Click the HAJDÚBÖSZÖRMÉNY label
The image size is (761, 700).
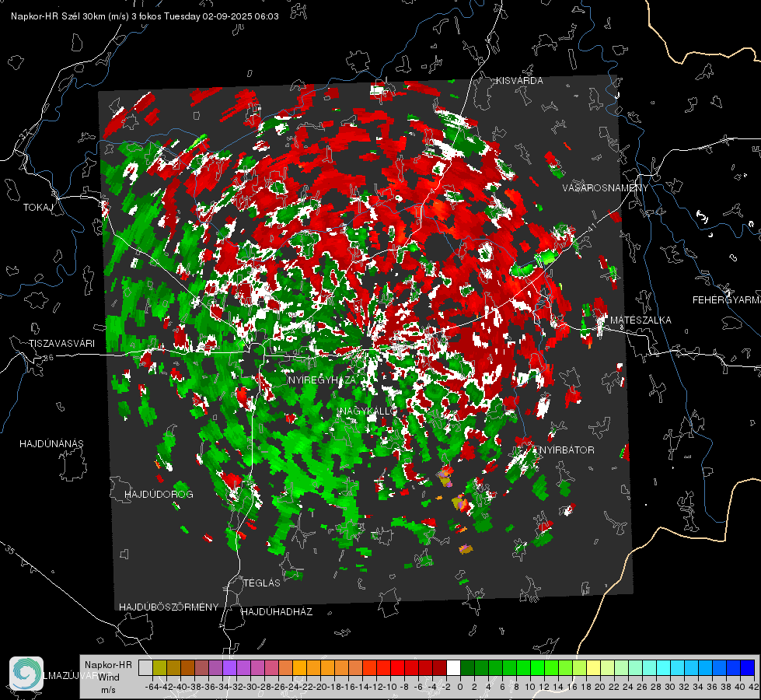click(169, 607)
